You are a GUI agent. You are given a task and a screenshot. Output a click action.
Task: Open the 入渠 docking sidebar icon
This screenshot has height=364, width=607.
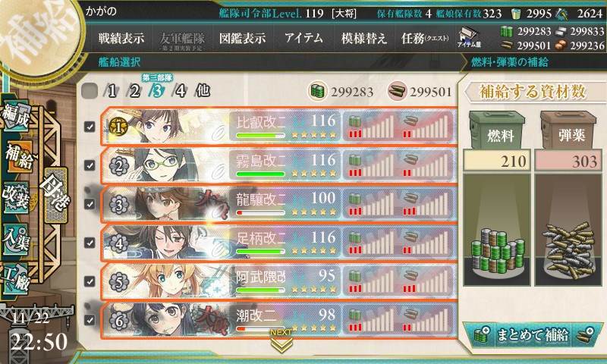pos(16,240)
